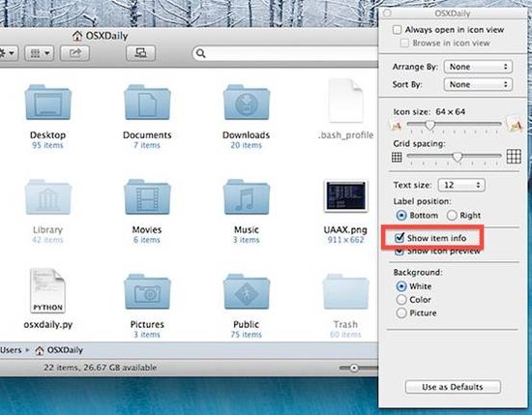Image resolution: width=532 pixels, height=415 pixels.
Task: Select Picture background option
Action: click(x=401, y=312)
